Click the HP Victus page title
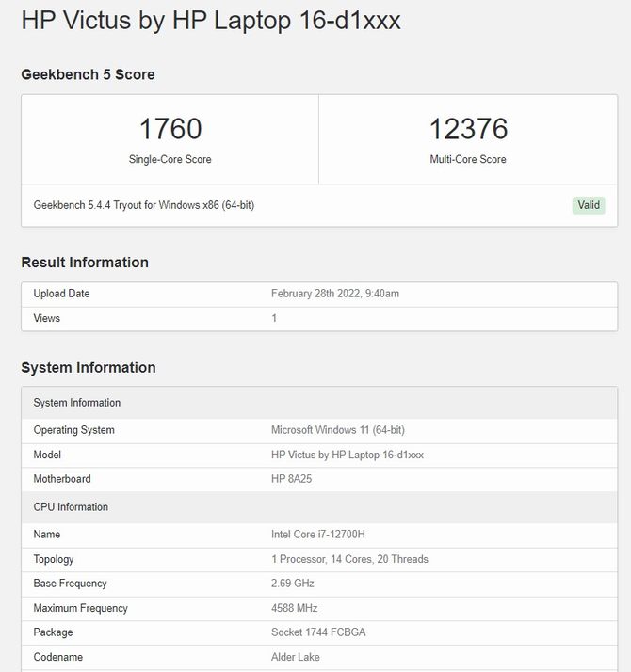631x672 pixels. coord(211,21)
